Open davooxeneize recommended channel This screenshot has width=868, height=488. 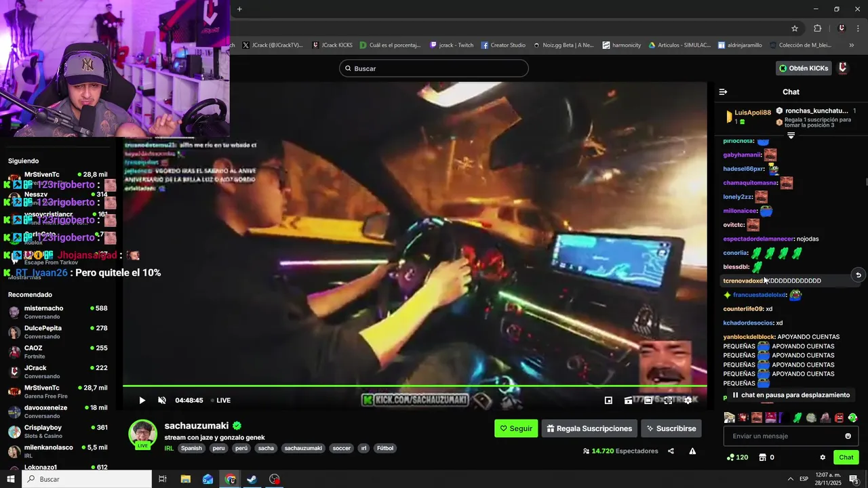coord(58,411)
